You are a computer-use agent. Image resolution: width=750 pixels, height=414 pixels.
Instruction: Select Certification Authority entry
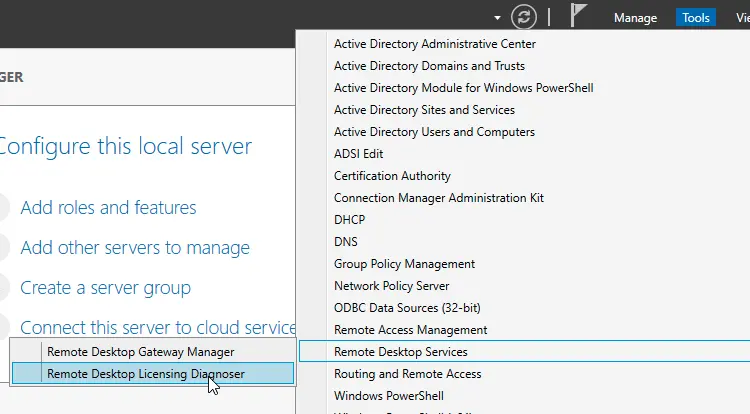392,176
